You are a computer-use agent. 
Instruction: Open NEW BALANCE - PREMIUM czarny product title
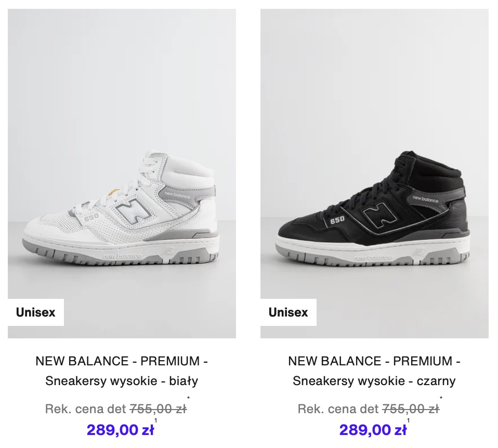point(374,361)
